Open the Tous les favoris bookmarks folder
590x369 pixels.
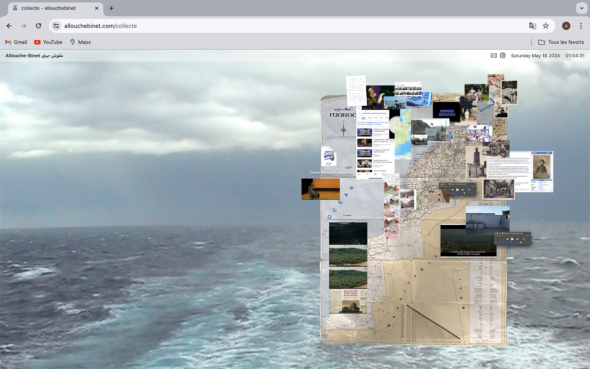tap(561, 42)
